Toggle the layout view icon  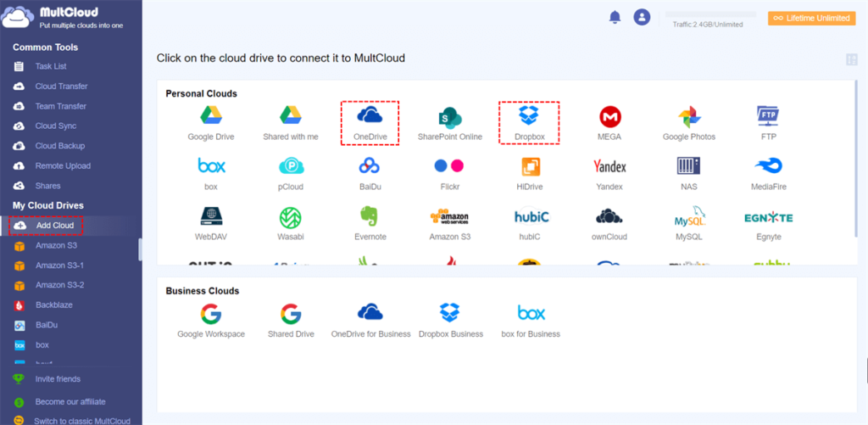tap(851, 59)
